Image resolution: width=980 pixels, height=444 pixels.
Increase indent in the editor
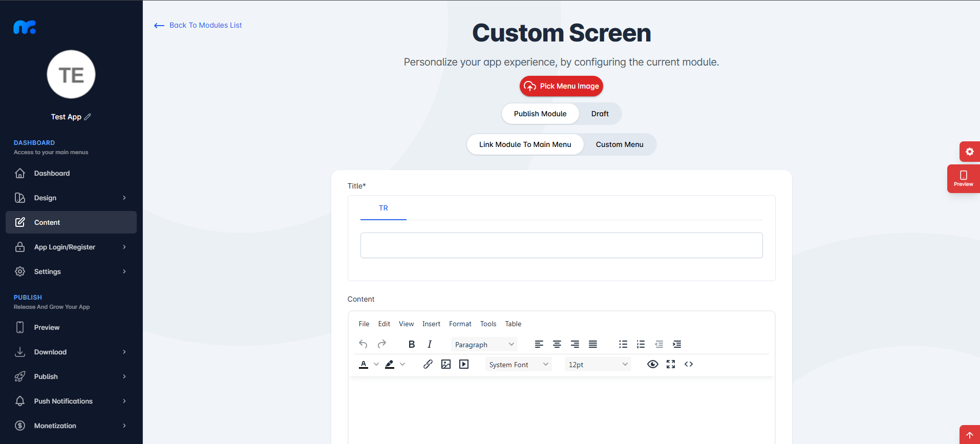coord(677,344)
